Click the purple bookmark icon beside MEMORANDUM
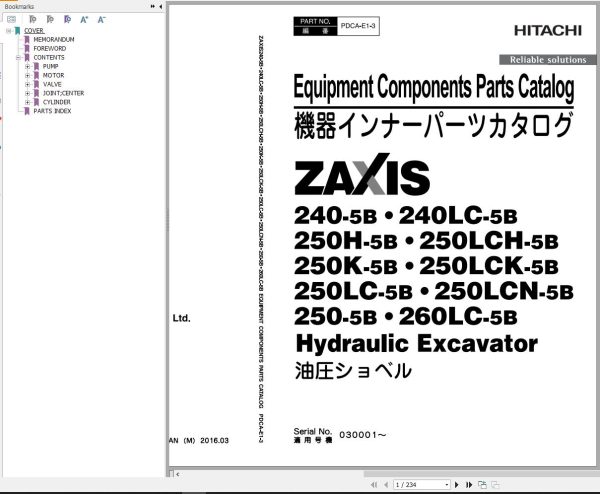Screen dimensions: 600x494 coord(27,39)
